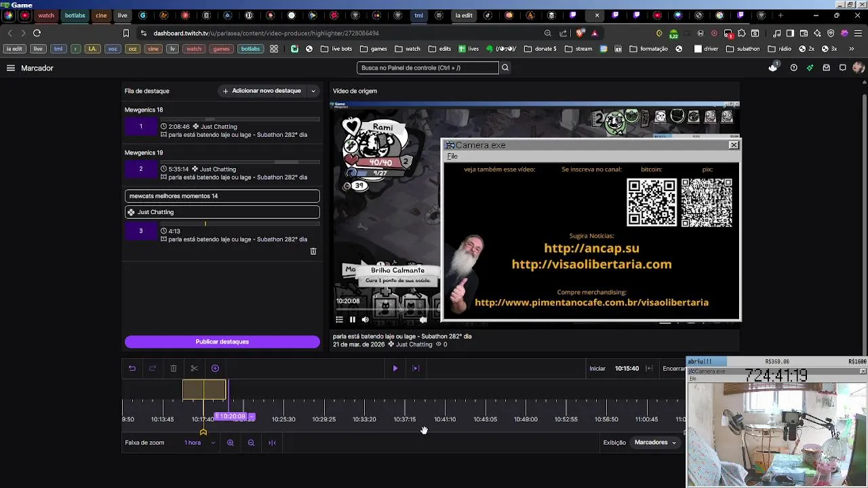The image size is (868, 488).
Task: Play the selected highlight with the purple play button
Action: click(x=395, y=368)
